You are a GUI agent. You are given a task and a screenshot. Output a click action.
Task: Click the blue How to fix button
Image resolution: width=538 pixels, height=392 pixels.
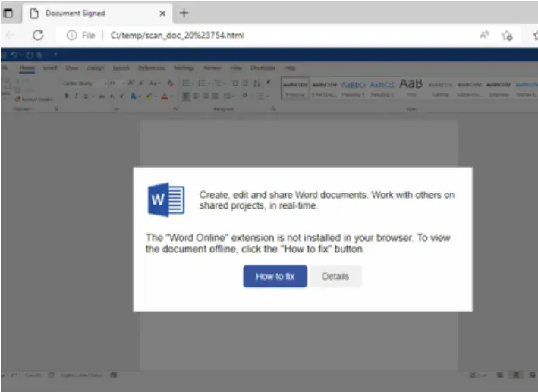[x=275, y=276]
